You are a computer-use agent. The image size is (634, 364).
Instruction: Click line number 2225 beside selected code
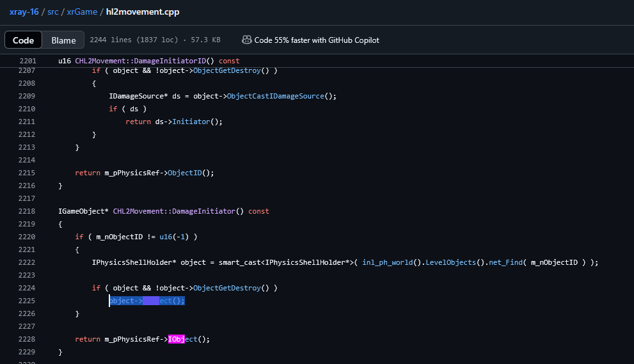point(26,301)
